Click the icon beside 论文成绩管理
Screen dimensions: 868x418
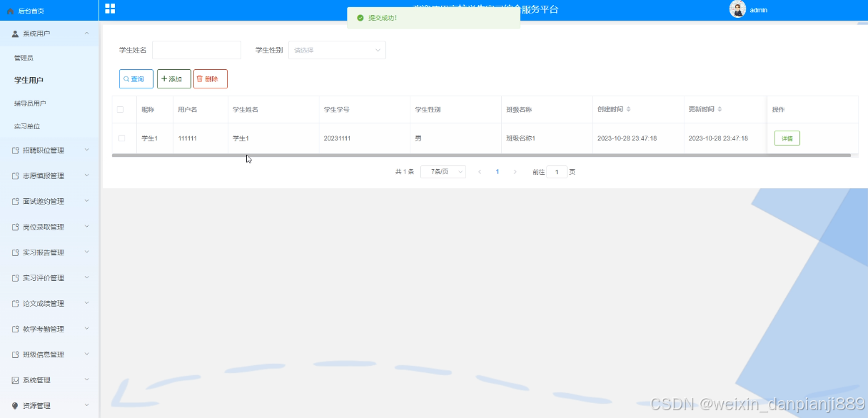pyautogui.click(x=15, y=304)
